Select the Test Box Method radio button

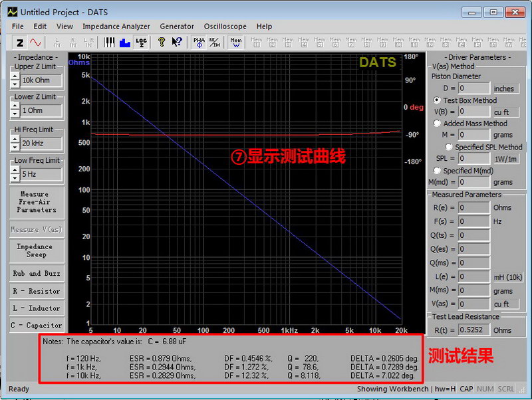437,100
